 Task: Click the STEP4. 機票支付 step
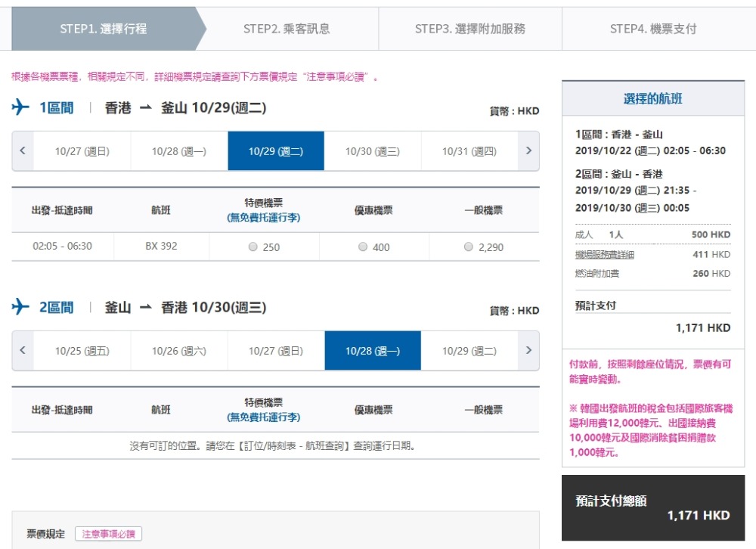tap(653, 29)
